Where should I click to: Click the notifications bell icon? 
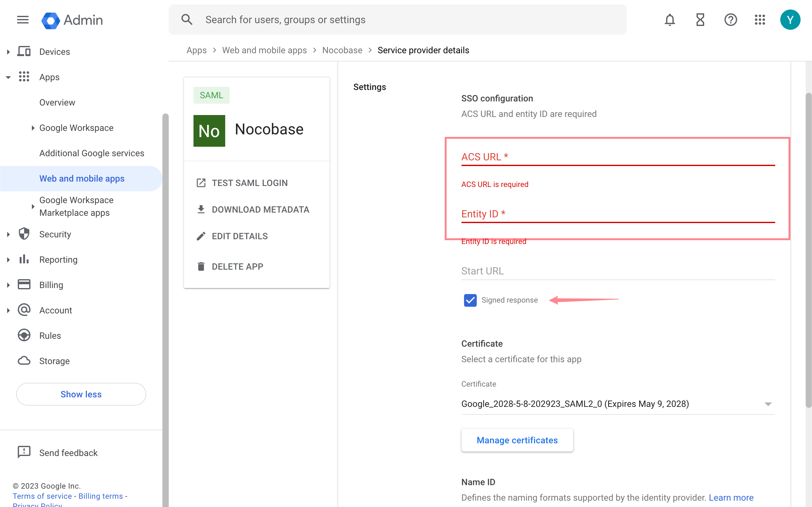(670, 20)
